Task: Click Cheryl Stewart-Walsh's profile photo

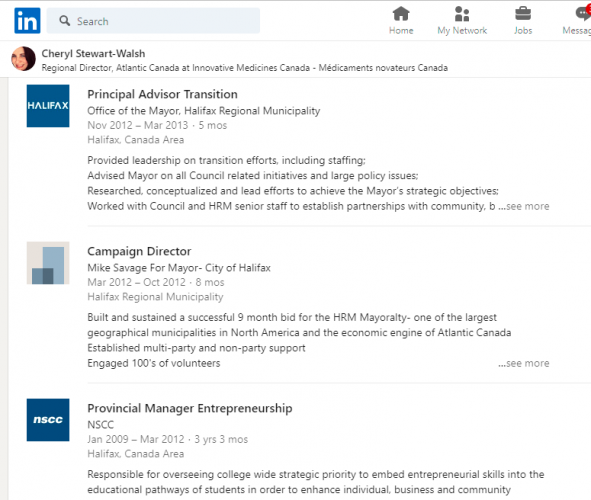Action: pos(23,59)
